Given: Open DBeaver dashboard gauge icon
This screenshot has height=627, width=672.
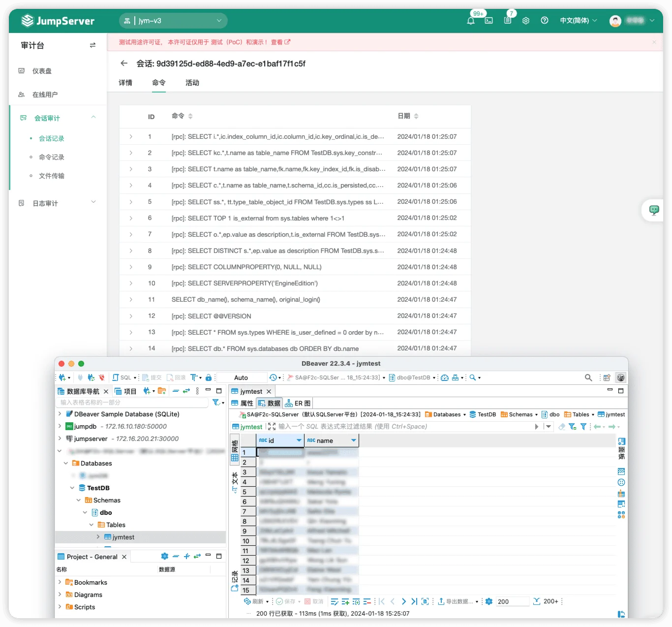Looking at the screenshot, I should [x=445, y=377].
